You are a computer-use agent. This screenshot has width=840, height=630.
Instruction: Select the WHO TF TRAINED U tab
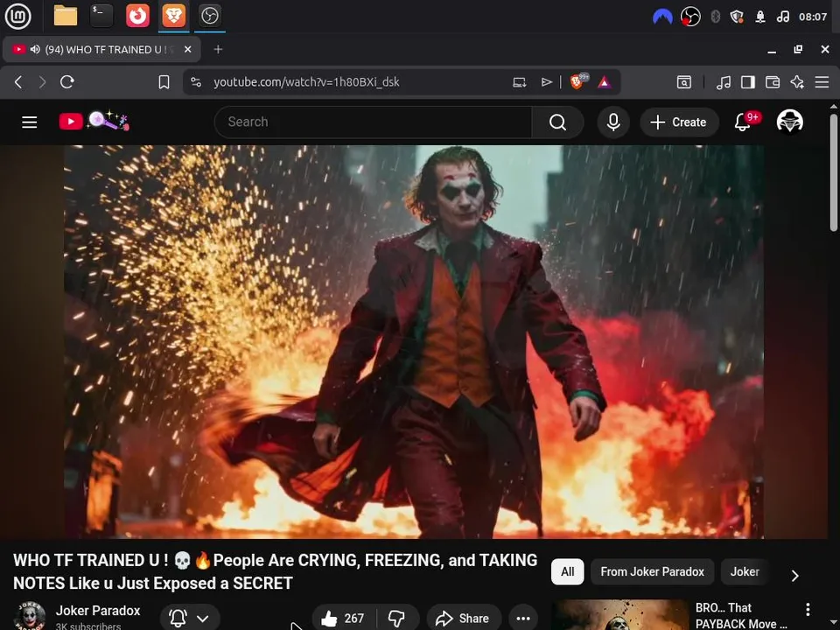tap(101, 49)
